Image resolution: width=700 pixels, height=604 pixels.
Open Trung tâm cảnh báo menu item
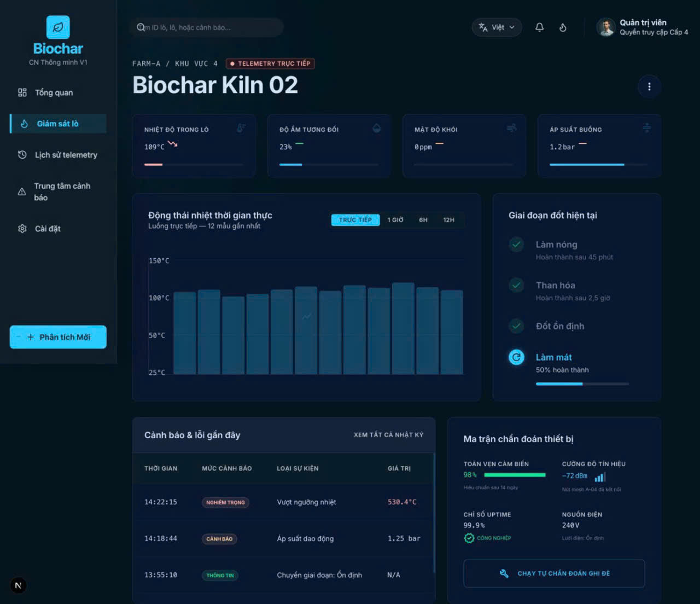point(58,192)
